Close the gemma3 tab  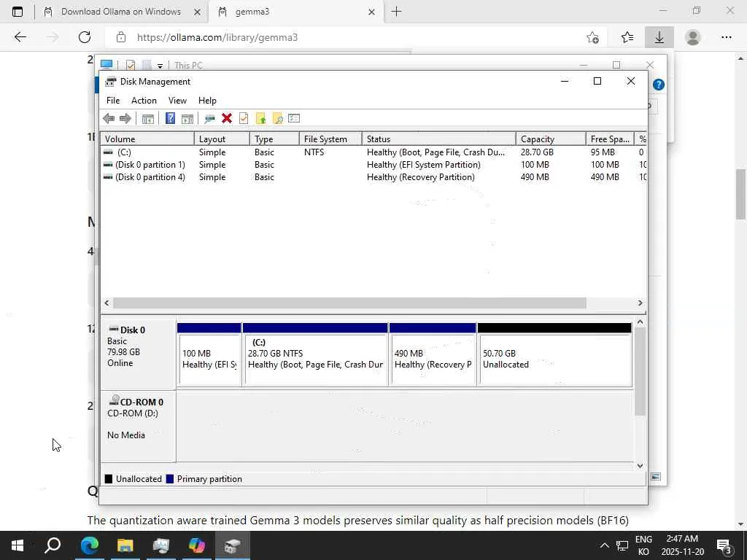[x=371, y=12]
